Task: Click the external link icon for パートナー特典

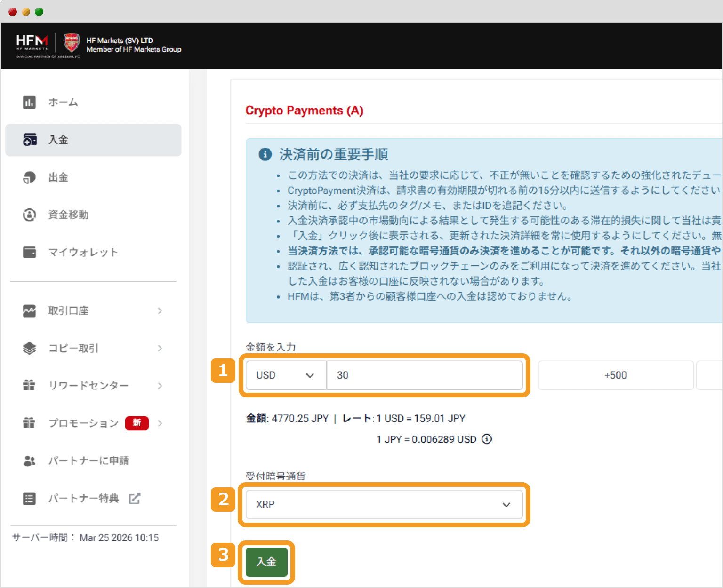Action: coord(135,498)
